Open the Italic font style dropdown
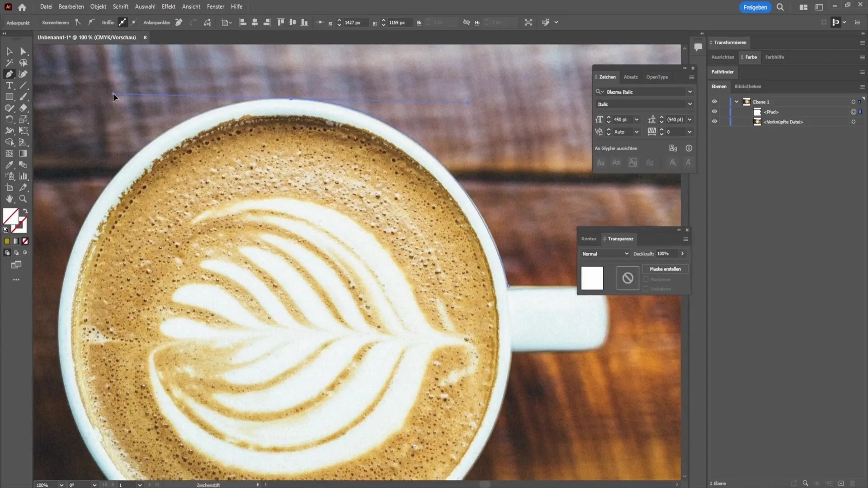This screenshot has width=868, height=488. (690, 104)
